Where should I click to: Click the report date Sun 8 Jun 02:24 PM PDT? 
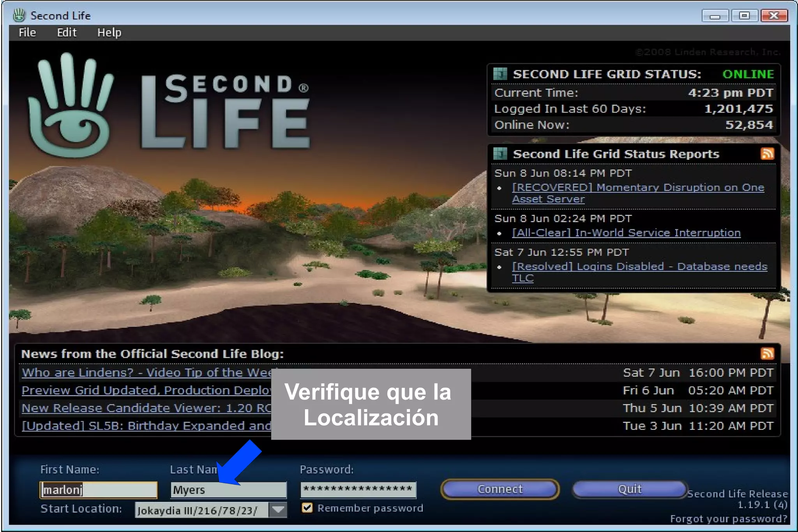click(563, 219)
